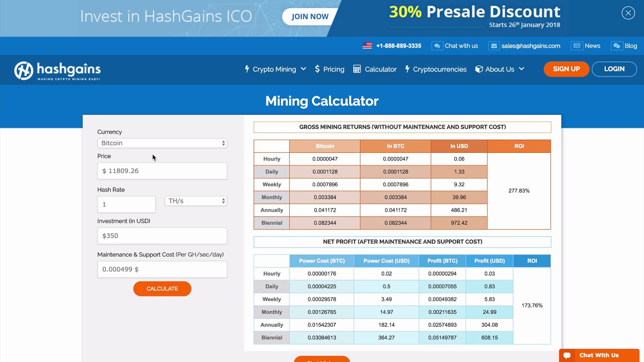Expand Crypto Mining dropdown chevron
This screenshot has height=362, width=644.
point(303,69)
